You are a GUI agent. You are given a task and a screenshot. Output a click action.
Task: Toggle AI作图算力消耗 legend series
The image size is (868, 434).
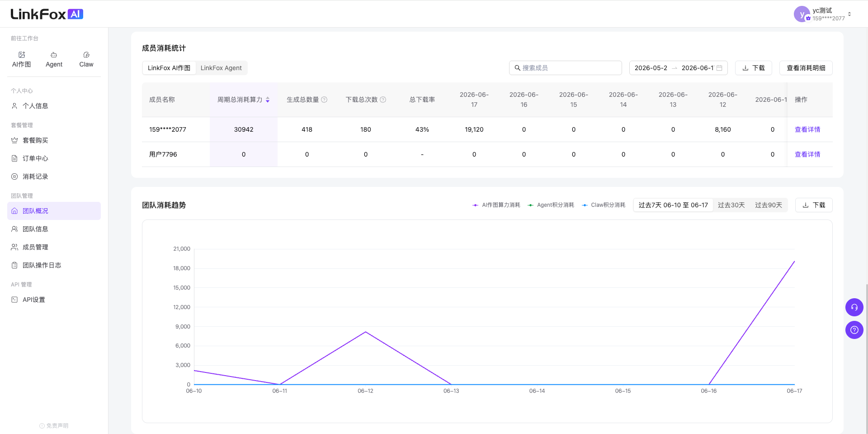tap(496, 205)
